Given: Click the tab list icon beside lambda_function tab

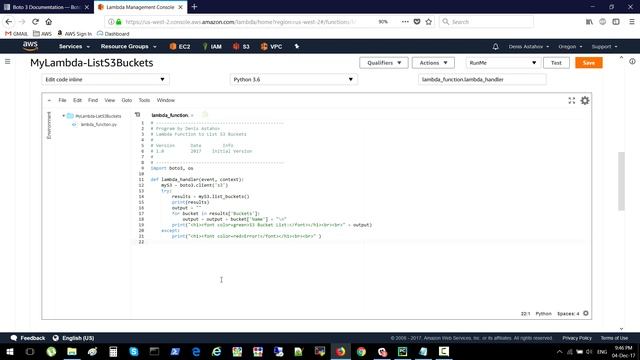Looking at the screenshot, I should (x=138, y=115).
